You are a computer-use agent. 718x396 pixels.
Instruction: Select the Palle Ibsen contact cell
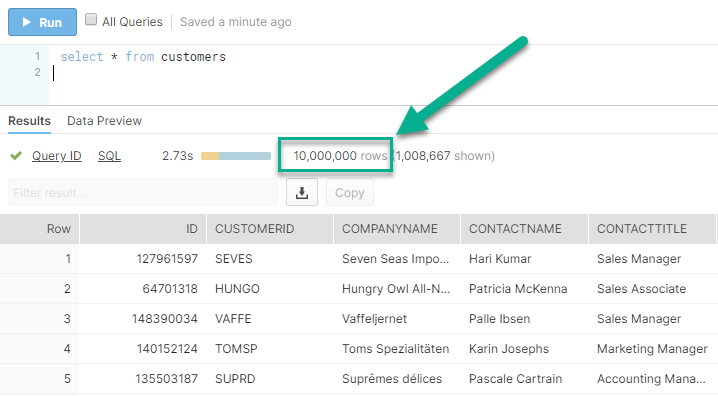coord(524,319)
